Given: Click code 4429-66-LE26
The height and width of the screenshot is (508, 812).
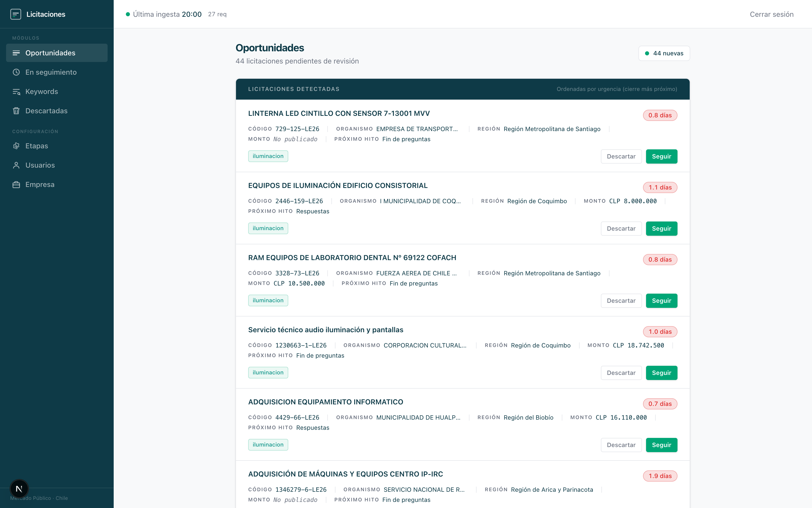Looking at the screenshot, I should (x=297, y=417).
